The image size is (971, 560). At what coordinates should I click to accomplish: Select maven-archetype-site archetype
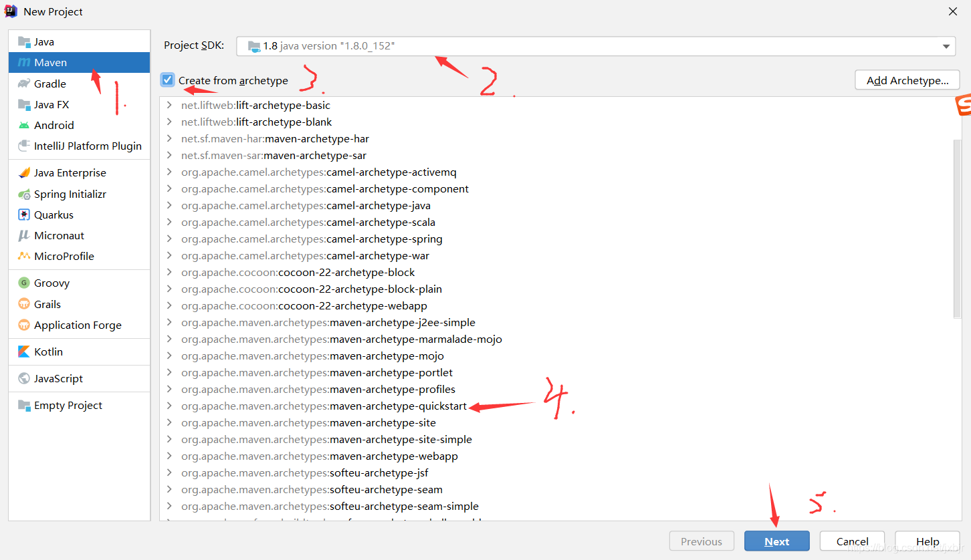308,422
